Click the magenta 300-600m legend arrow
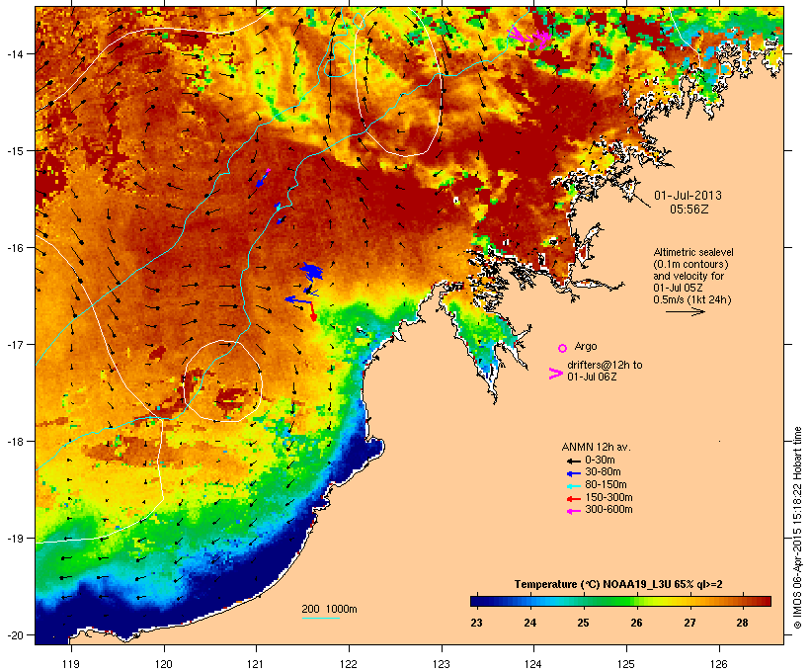Image resolution: width=810 pixels, height=672 pixels. (573, 511)
